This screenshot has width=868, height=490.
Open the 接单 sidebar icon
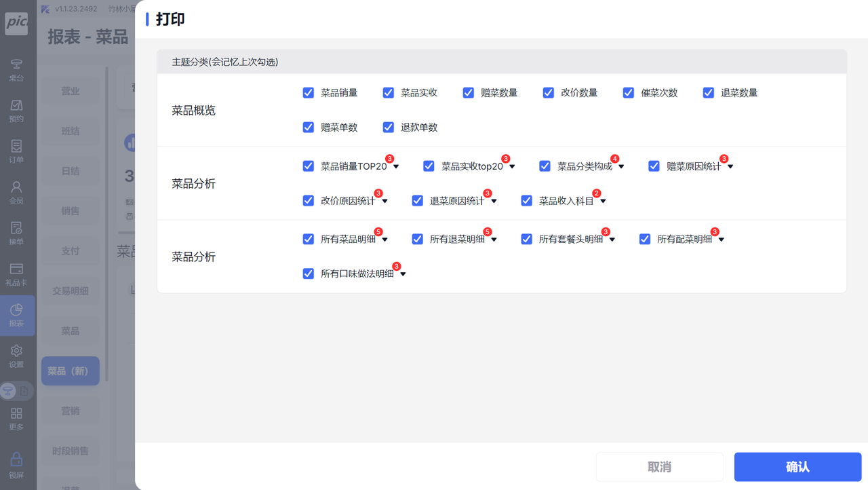coord(16,233)
